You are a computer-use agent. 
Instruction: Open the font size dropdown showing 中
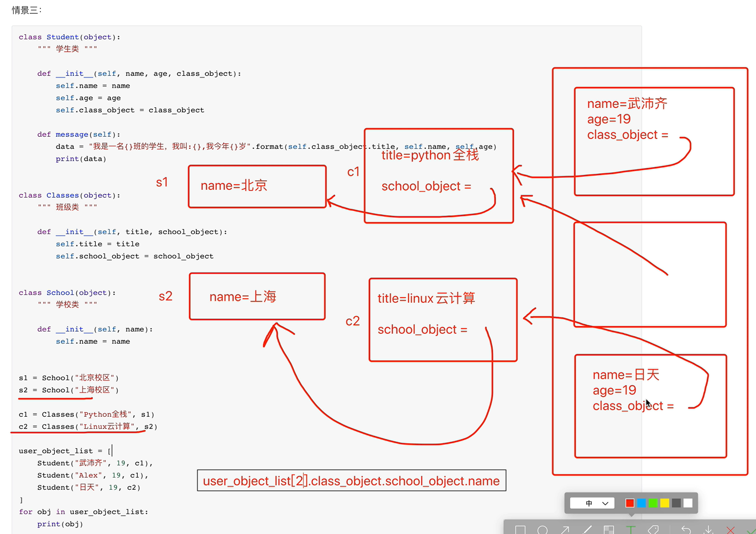pyautogui.click(x=592, y=503)
